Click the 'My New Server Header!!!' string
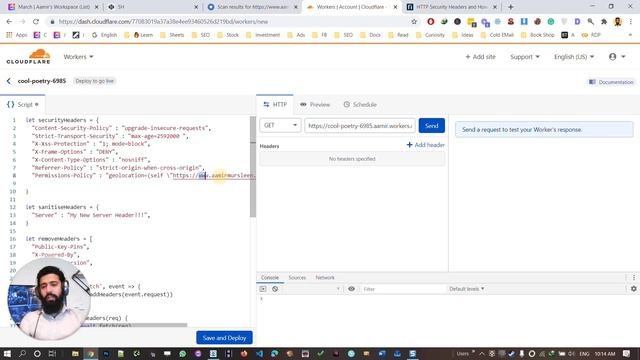Viewport: 640px width, 360px height. coord(108,215)
